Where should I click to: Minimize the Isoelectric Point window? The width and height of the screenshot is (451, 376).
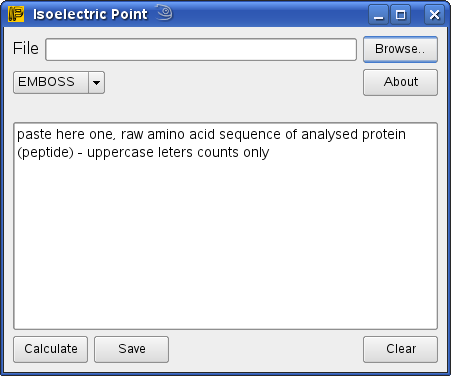pos(378,15)
